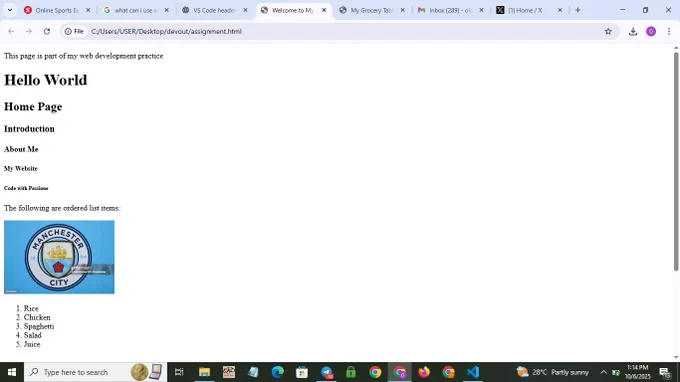Close the My Grocery Table tab

coord(403,10)
